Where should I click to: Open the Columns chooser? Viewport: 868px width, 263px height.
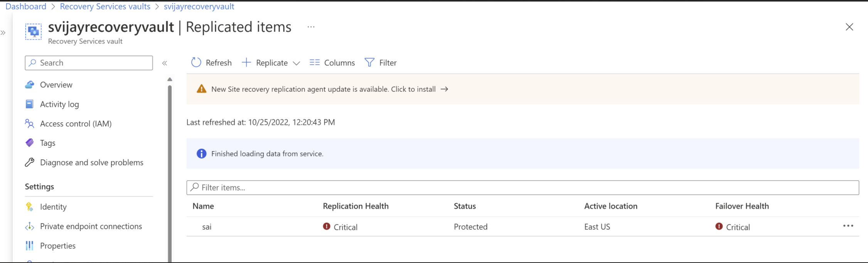(332, 62)
